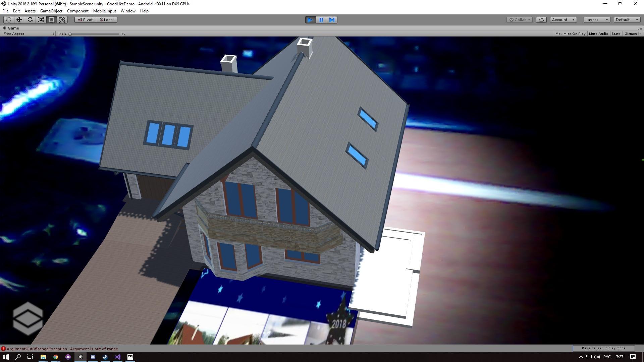Screen dimensions: 644x362
Task: Switch to Visual Studio on the taskbar
Action: [x=118, y=357]
